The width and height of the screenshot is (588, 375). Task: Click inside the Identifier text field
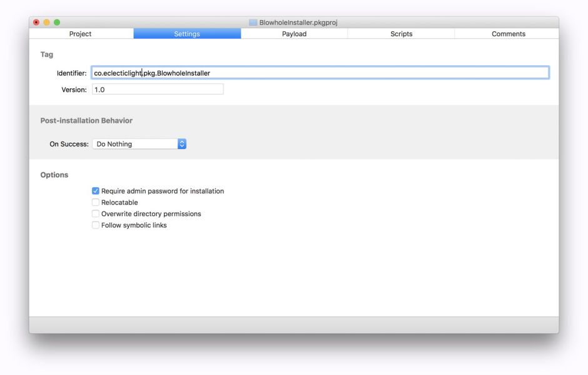pos(250,73)
